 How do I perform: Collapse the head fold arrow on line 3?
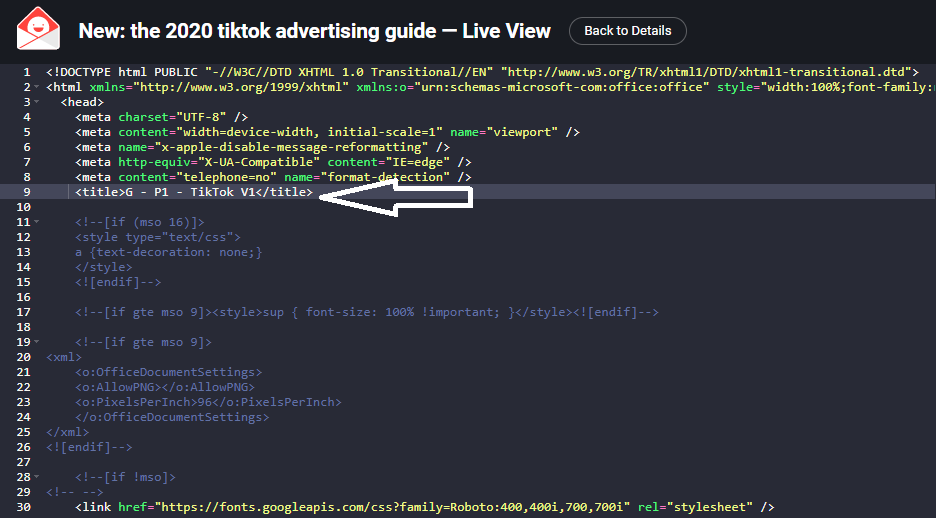pos(37,102)
